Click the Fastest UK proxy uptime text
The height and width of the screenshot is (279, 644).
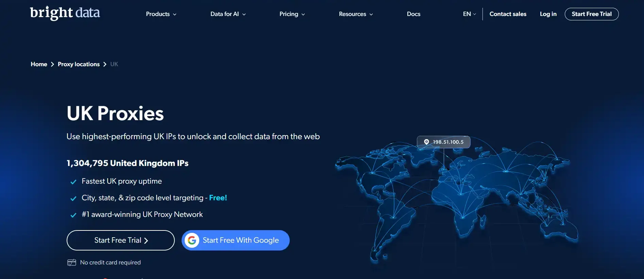[122, 181]
